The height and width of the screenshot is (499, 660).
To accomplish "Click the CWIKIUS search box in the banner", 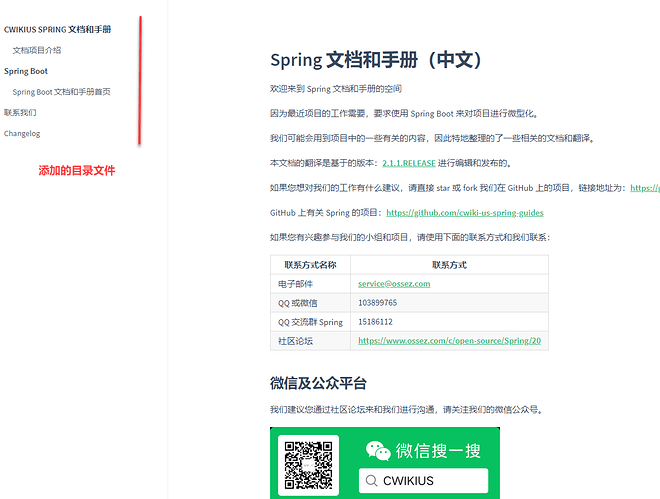I will coord(423,480).
